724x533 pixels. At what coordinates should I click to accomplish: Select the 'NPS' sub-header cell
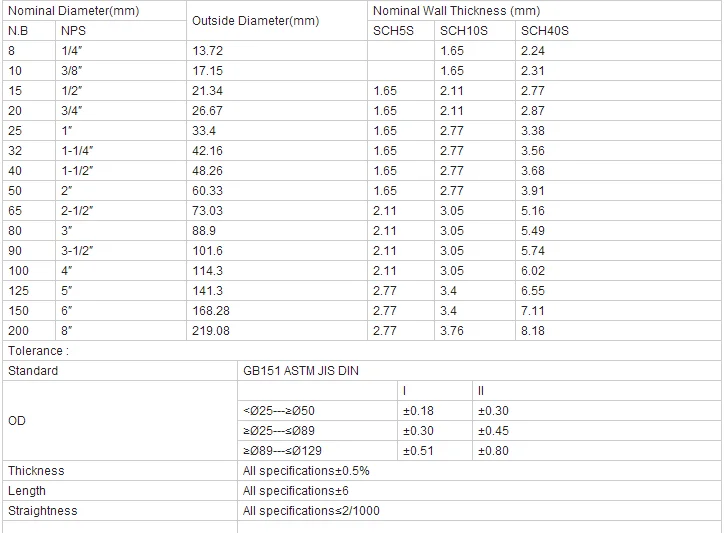[x=121, y=31]
